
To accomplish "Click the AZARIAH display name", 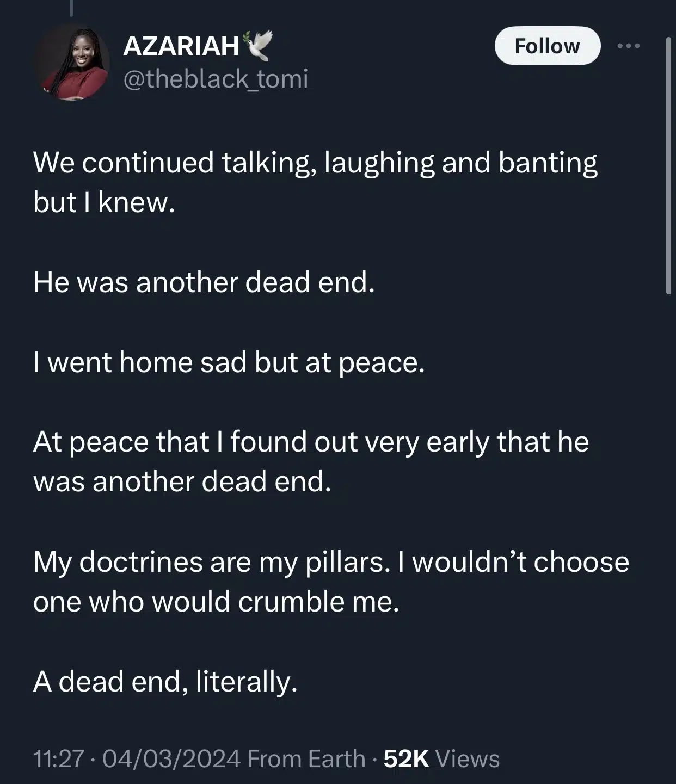I will tap(181, 46).
